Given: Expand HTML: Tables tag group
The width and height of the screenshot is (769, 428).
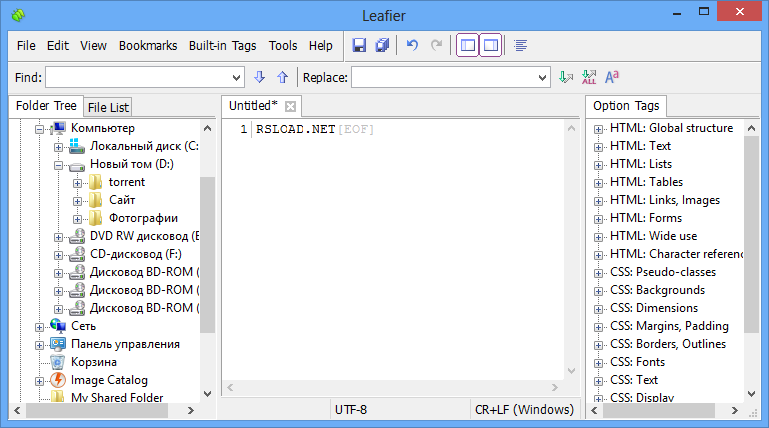Looking at the screenshot, I should tap(598, 183).
